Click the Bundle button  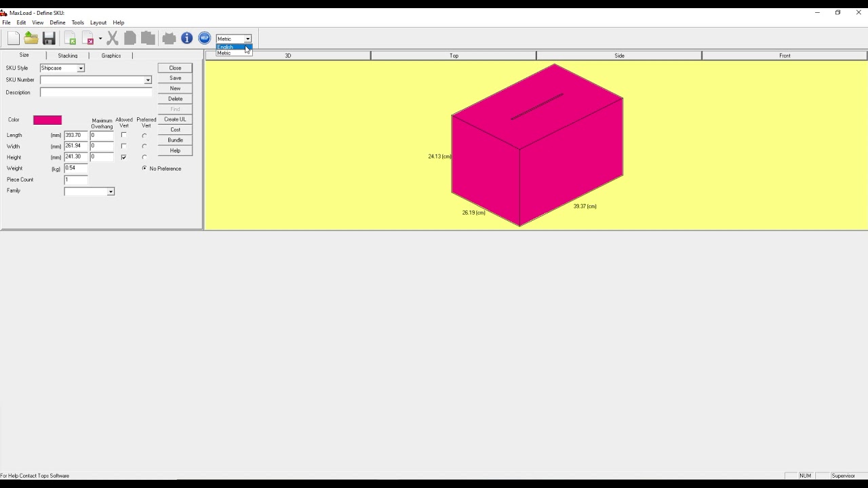coord(175,140)
